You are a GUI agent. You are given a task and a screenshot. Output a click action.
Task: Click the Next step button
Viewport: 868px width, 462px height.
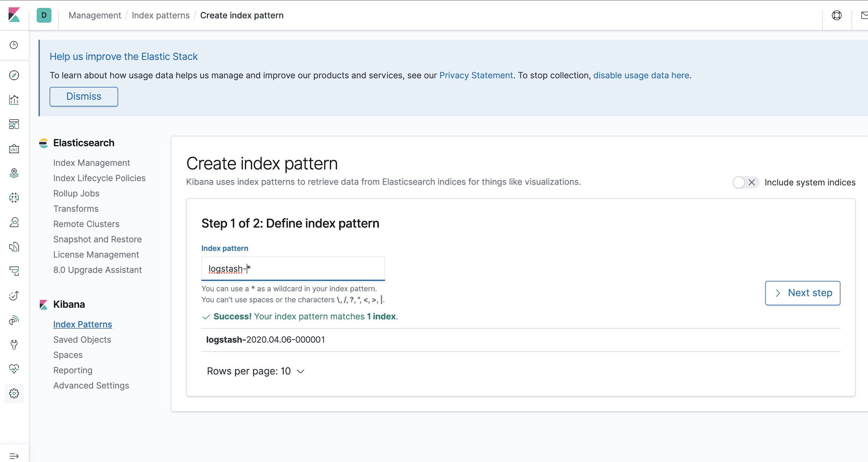tap(802, 293)
